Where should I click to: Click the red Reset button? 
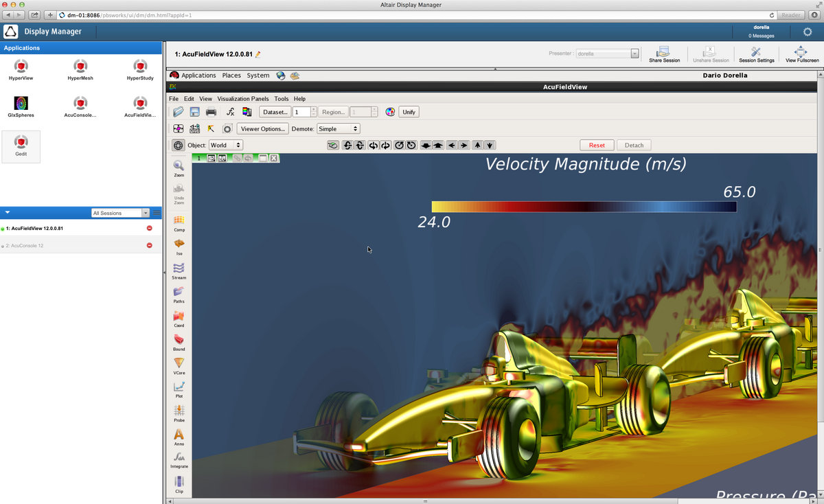tap(597, 145)
